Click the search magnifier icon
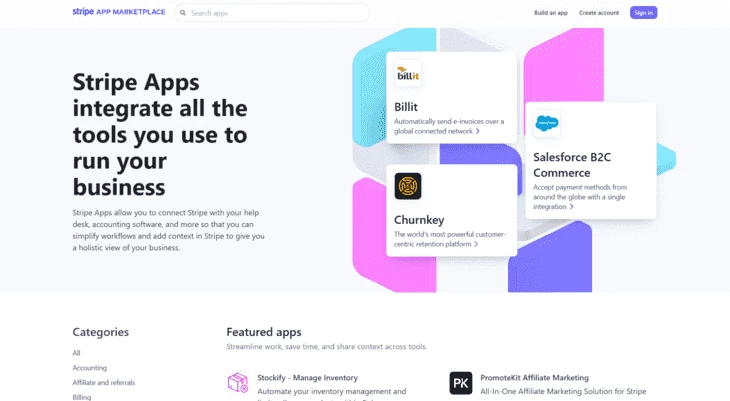Screen dimensions: 730x401 point(183,13)
